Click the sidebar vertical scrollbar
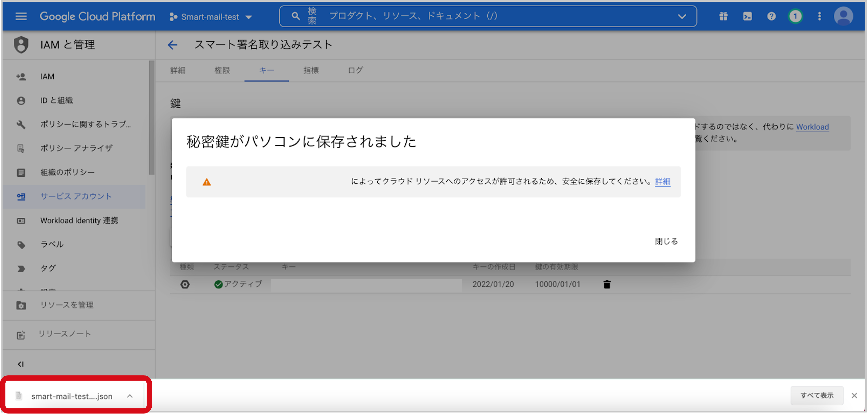The width and height of the screenshot is (868, 414). click(x=152, y=118)
